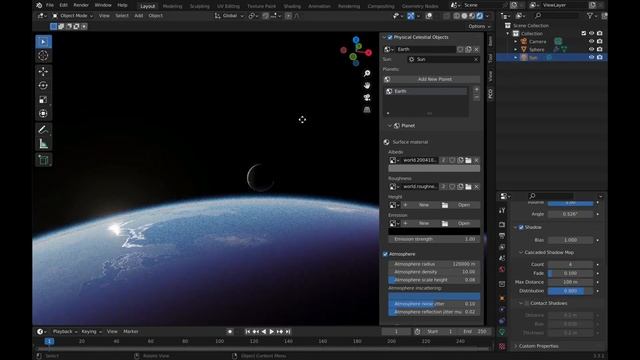Toggle Physical Celestial Objects checkbox
This screenshot has width=640, height=360.
tap(390, 37)
